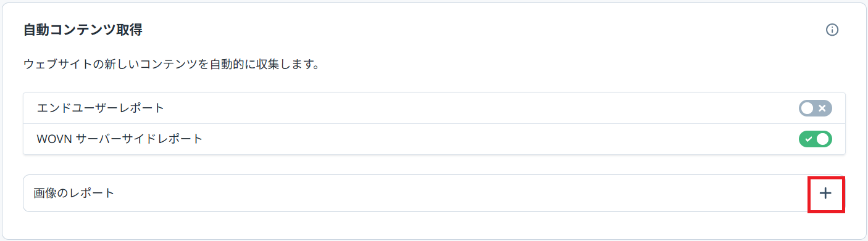Disable the WOVN サーバーサイドレポート toggle
Image resolution: width=868 pixels, height=241 pixels.
(816, 139)
